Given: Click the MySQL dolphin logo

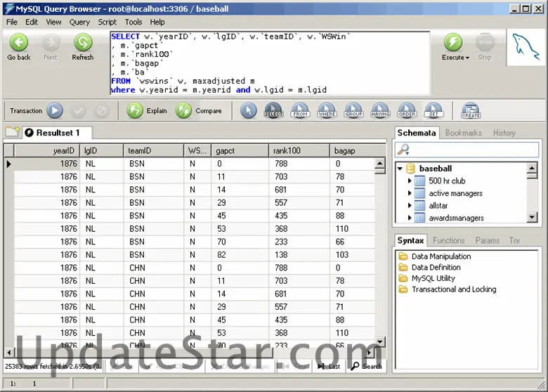Looking at the screenshot, I should (526, 47).
